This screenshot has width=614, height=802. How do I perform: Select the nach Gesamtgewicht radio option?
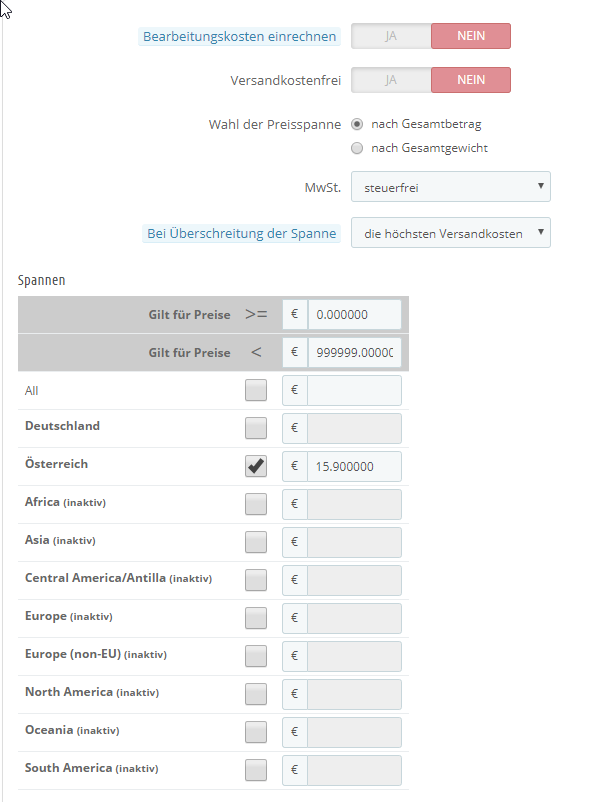(x=357, y=148)
